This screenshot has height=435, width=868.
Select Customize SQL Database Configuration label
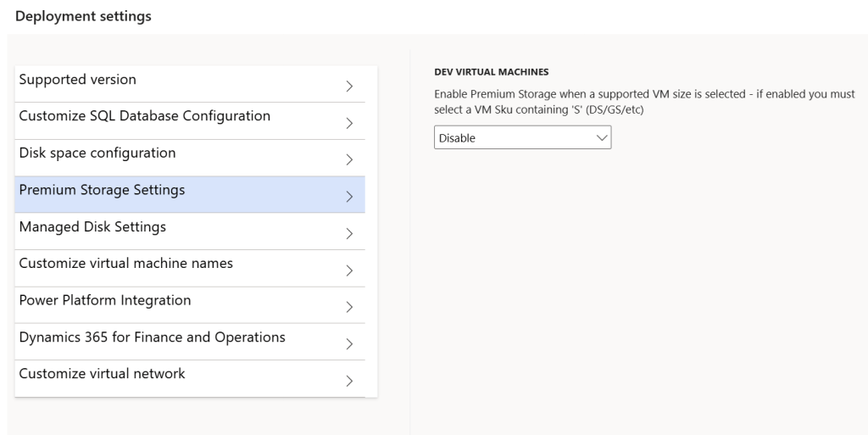(145, 116)
